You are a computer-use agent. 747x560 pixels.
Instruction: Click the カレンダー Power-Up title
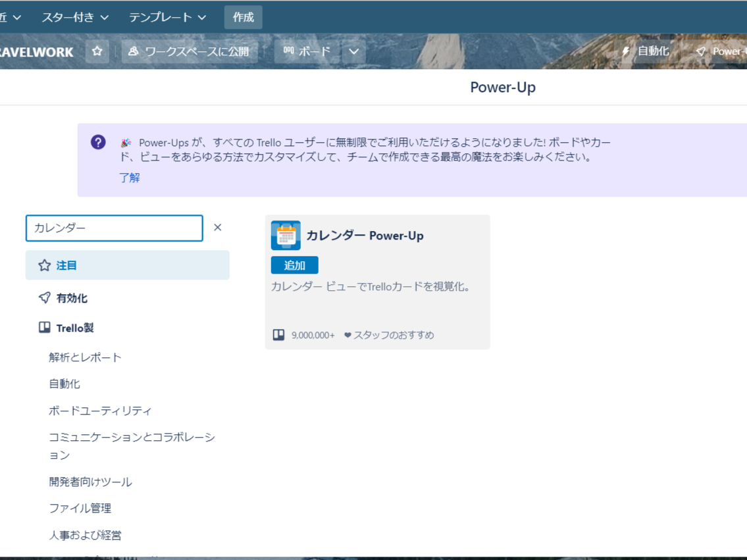[365, 236]
